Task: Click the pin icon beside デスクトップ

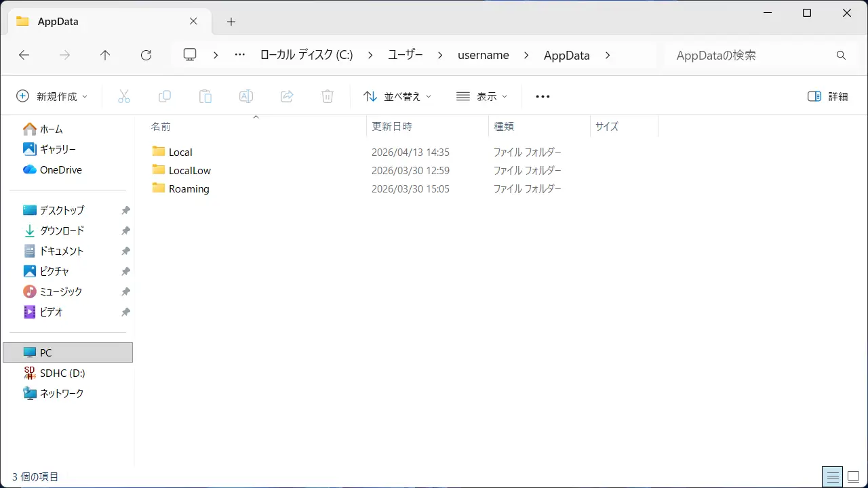Action: (125, 211)
